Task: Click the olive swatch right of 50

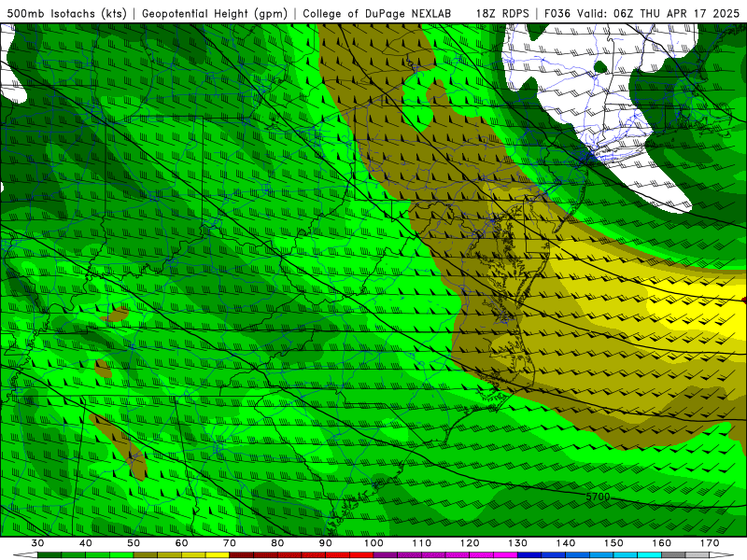Action: click(x=146, y=555)
